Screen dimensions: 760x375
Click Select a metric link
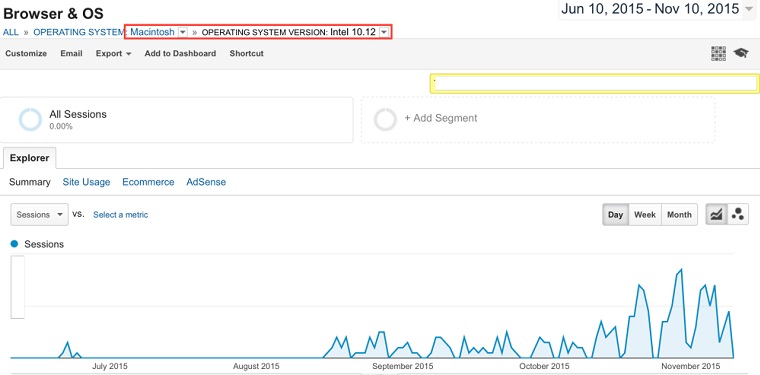(121, 215)
